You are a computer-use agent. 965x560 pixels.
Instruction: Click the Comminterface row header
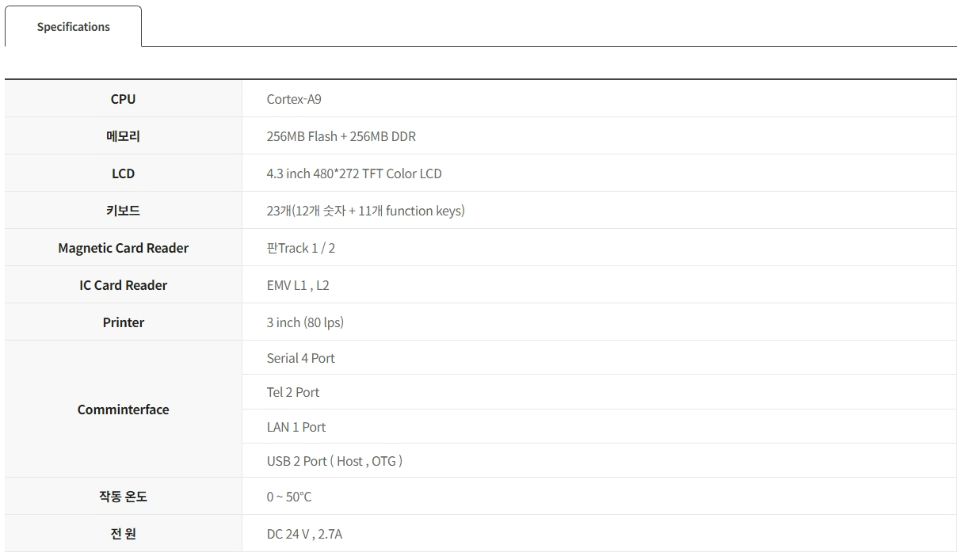coord(123,410)
